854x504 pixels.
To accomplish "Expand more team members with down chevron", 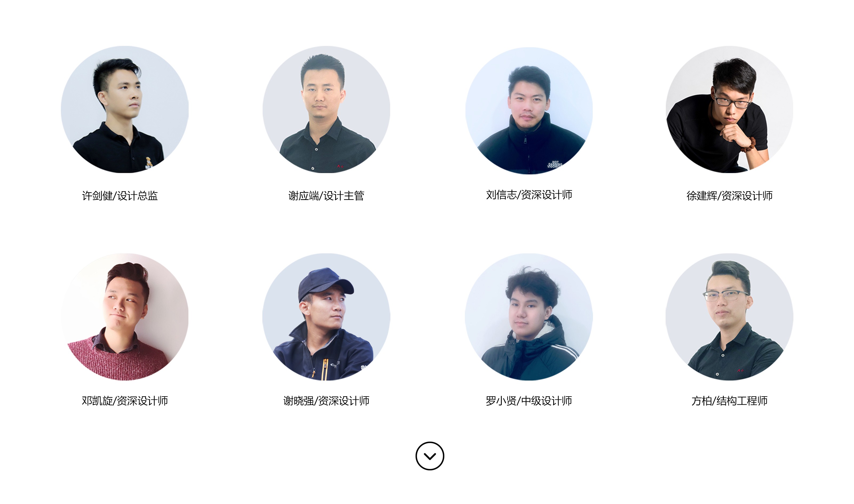I will point(430,456).
